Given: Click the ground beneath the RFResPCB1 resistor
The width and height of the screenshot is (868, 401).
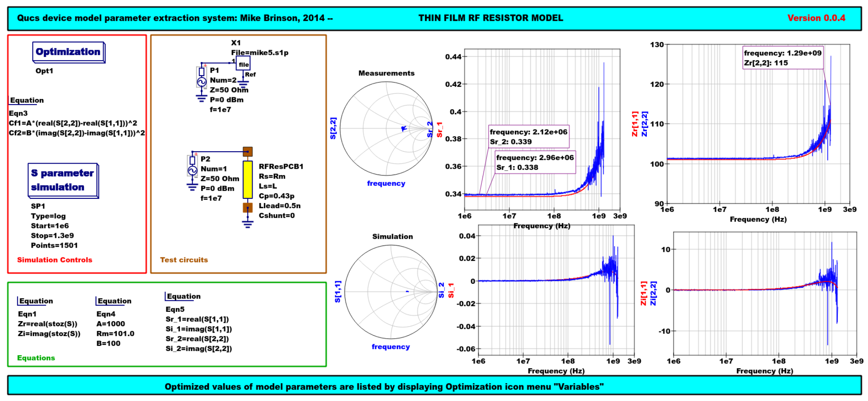Looking at the screenshot, I should click(x=247, y=224).
